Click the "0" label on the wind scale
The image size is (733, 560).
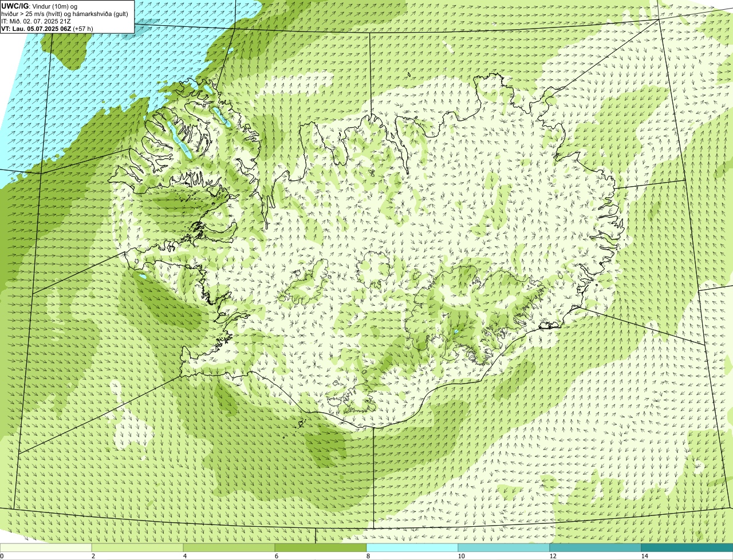coord(2,556)
